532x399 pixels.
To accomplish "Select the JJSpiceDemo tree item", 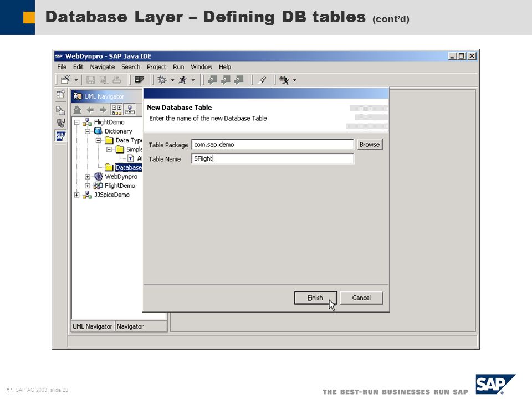I will click(111, 195).
